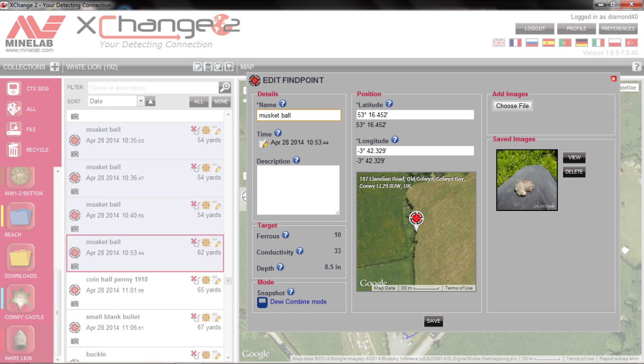Edit time using pencil-note icon
This screenshot has width=644, height=364.
(x=264, y=143)
